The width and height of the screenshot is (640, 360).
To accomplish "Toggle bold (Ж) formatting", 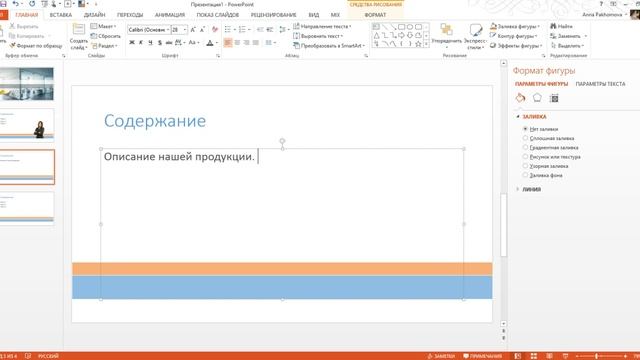I will [132, 42].
